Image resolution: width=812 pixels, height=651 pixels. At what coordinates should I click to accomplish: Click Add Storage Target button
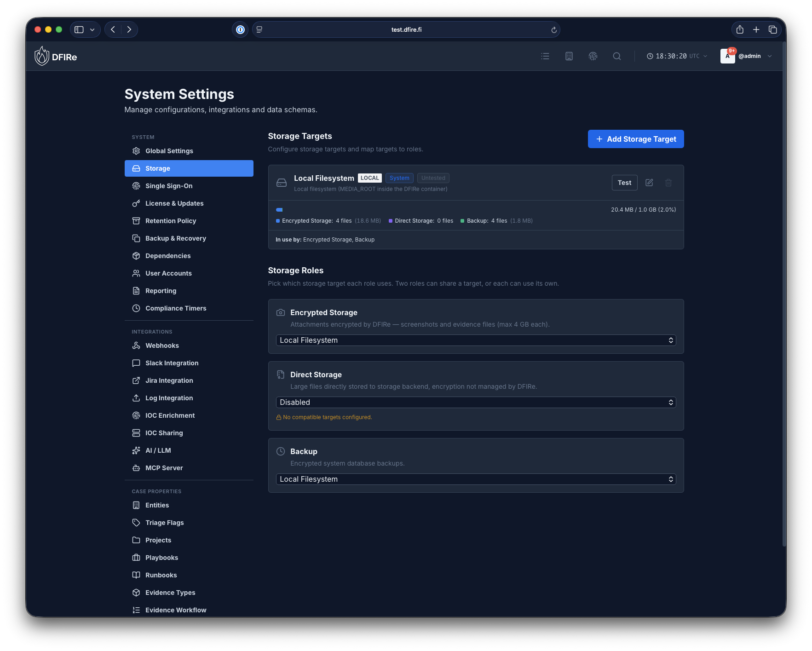pos(636,139)
